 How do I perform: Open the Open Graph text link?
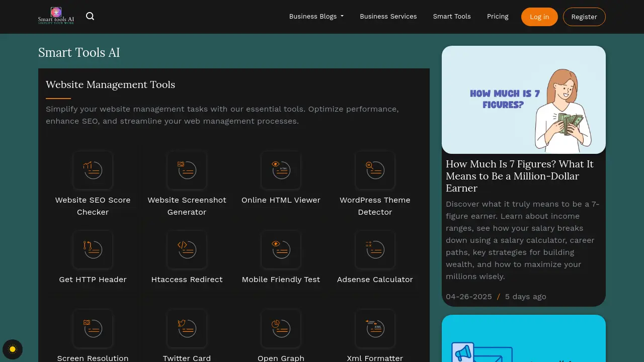tap(281, 358)
